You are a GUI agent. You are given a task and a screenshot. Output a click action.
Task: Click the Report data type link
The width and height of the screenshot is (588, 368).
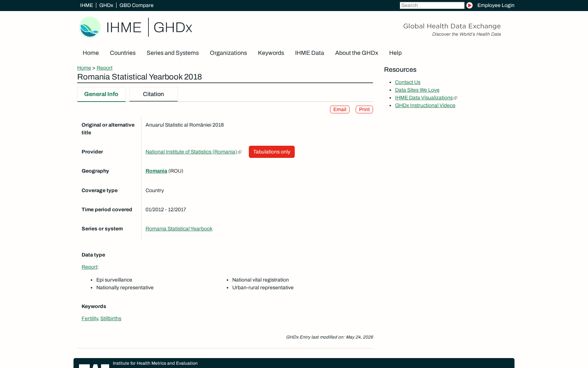point(89,267)
